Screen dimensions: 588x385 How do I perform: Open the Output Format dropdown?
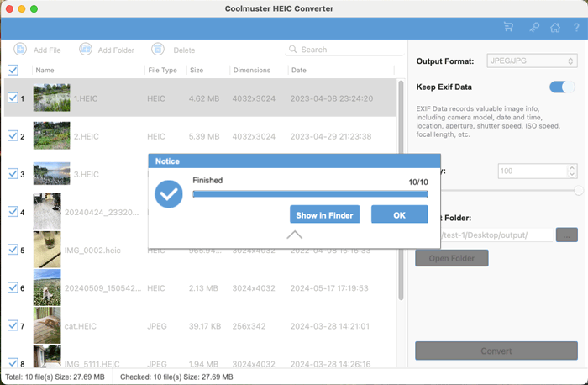pyautogui.click(x=531, y=61)
